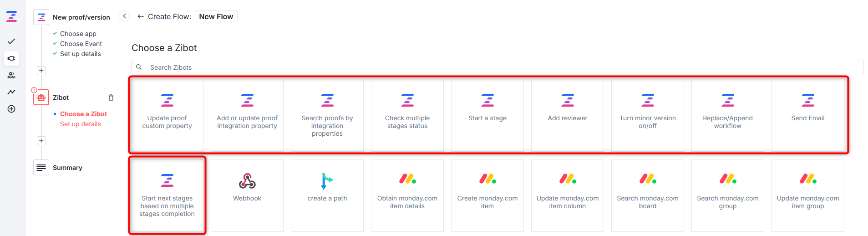Collapse the flow steps side panel

(124, 16)
